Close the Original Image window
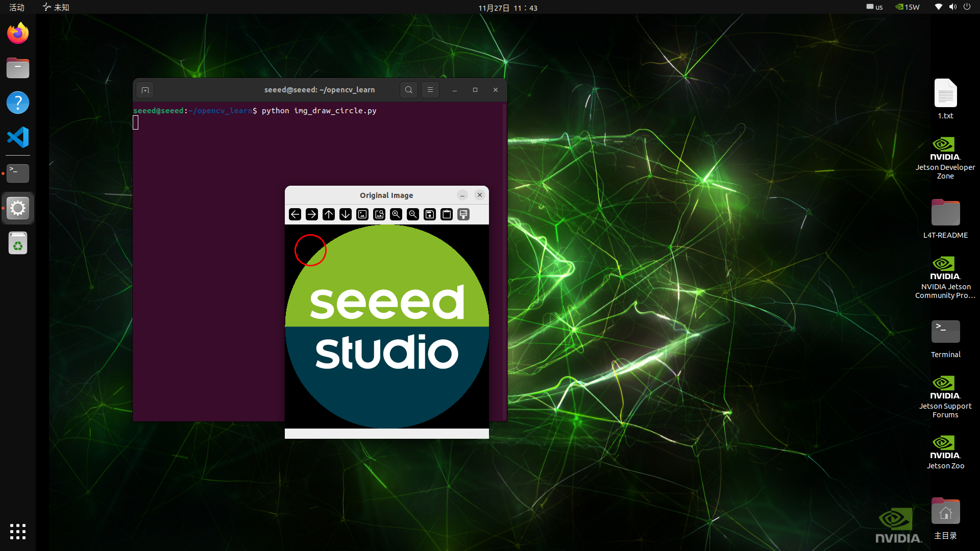Screen dimensions: 980x551 [x=480, y=195]
